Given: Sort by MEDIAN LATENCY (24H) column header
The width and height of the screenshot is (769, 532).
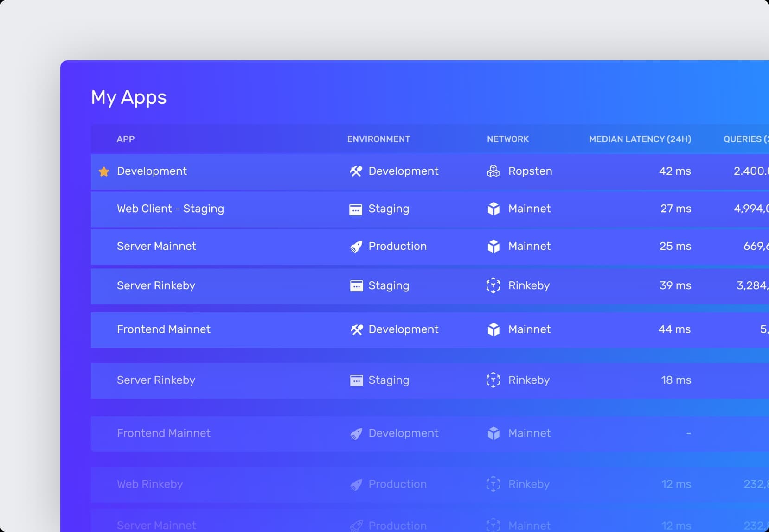Looking at the screenshot, I should tap(640, 139).
